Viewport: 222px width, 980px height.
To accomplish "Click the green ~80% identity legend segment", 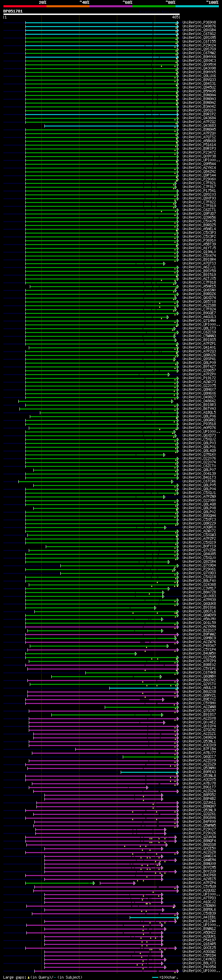I will [154, 6].
